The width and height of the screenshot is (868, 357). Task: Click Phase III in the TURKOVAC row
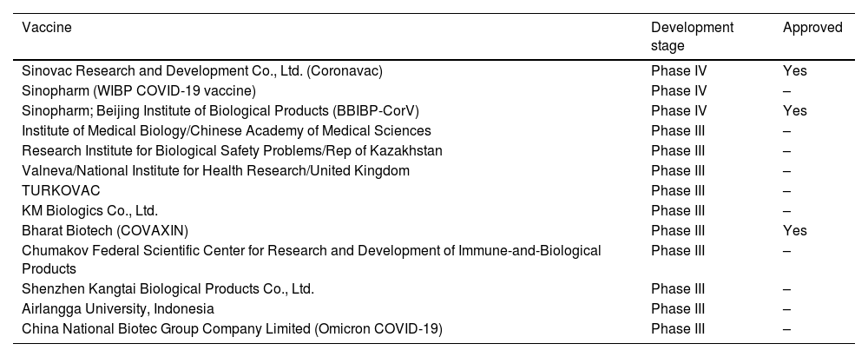click(x=677, y=190)
